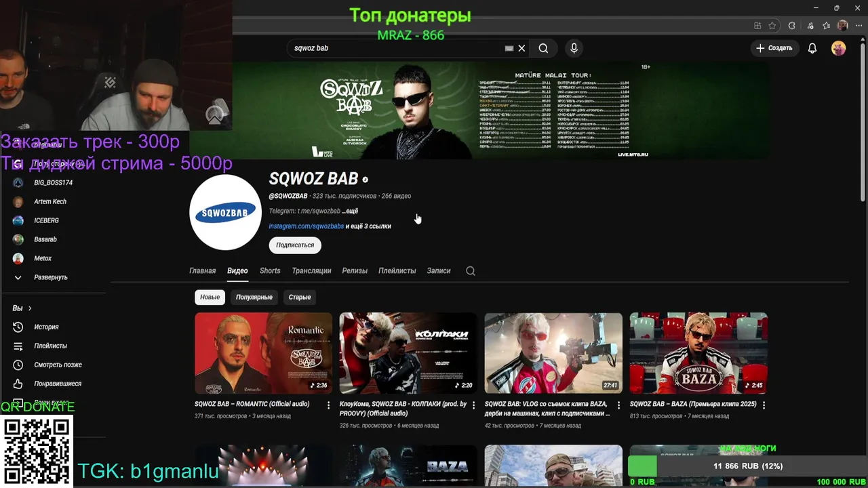Click the @SQWOZBAB channel handle

click(288, 196)
